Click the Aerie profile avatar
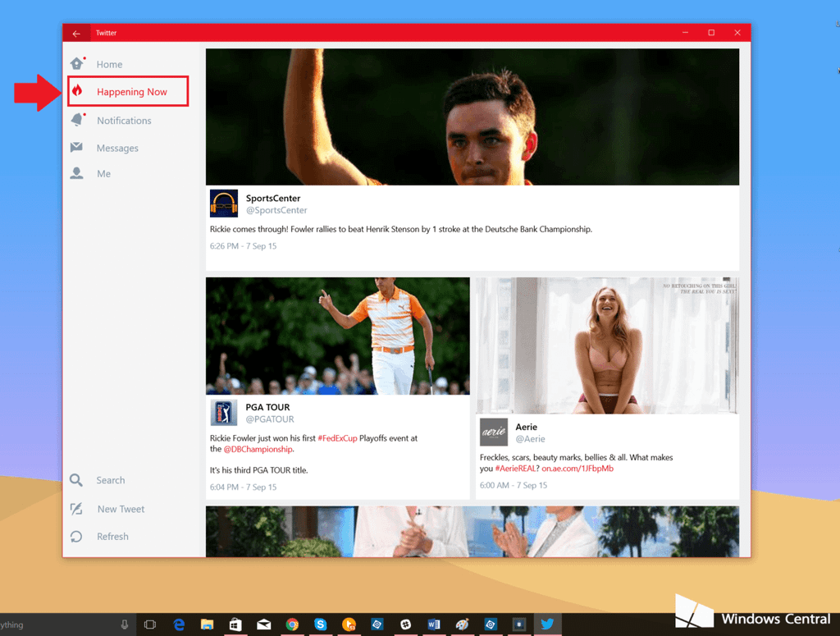The width and height of the screenshot is (840, 636). 494,432
